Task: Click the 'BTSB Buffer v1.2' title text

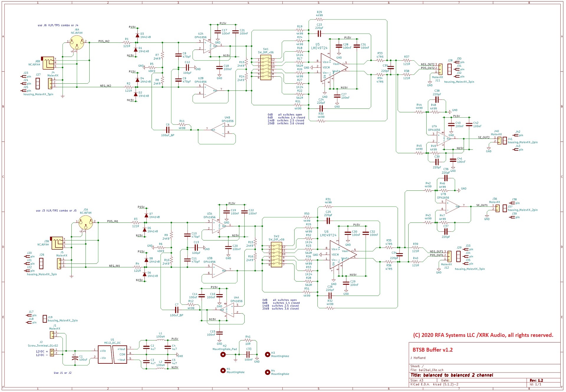Action: (x=432, y=350)
